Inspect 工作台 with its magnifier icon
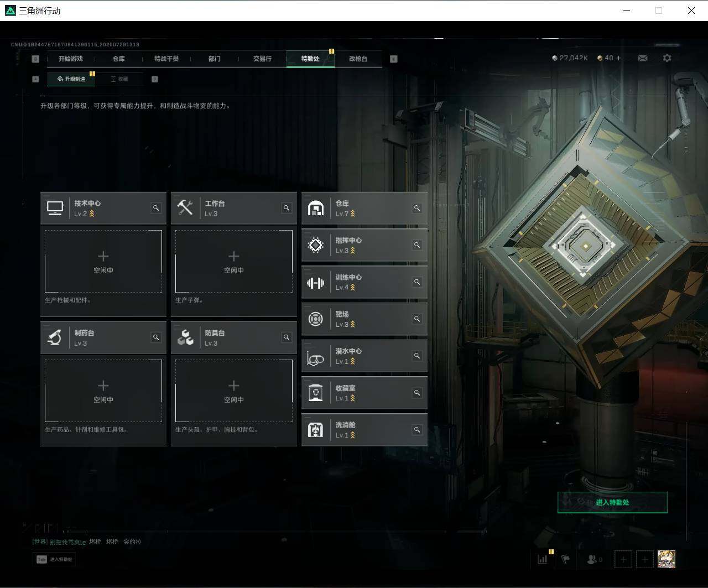This screenshot has height=588, width=708. click(287, 208)
